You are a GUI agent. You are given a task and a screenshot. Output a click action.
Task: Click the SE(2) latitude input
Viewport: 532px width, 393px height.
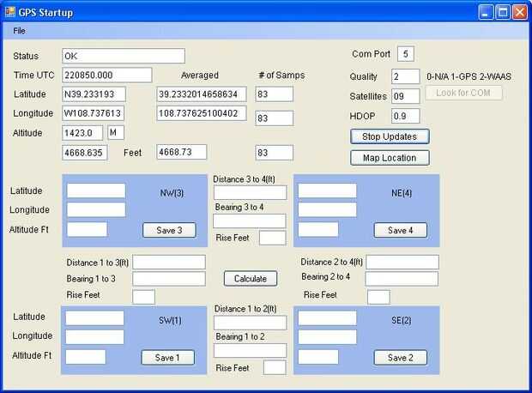tap(328, 318)
